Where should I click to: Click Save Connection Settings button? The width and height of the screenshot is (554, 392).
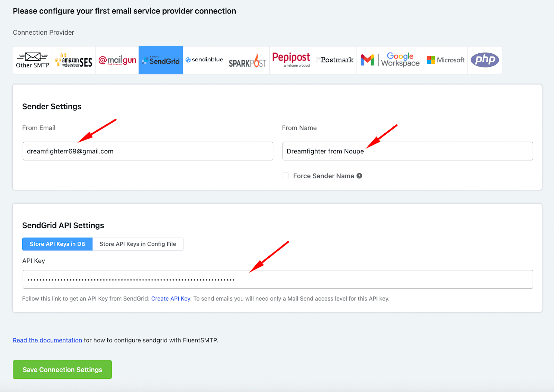62,369
